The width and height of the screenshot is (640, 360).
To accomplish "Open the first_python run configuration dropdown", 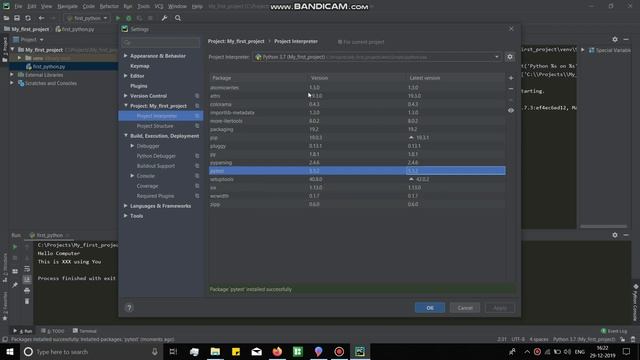I will point(87,18).
